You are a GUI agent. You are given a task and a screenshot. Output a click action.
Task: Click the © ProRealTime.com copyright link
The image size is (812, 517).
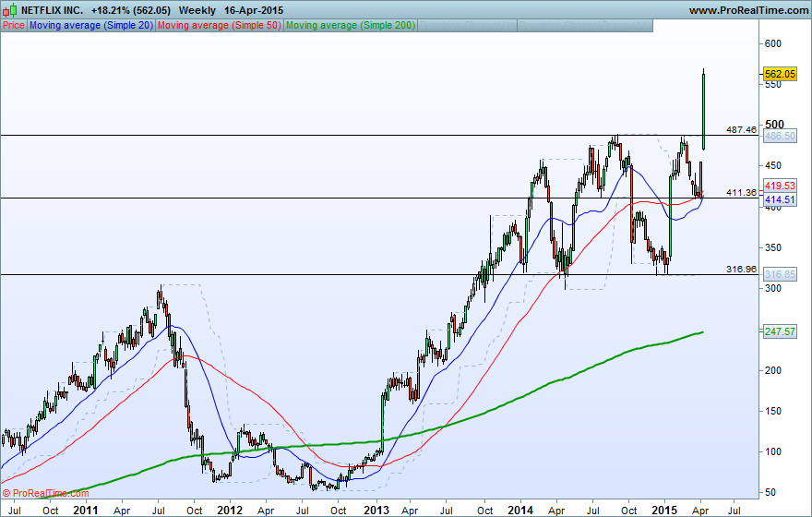(45, 494)
